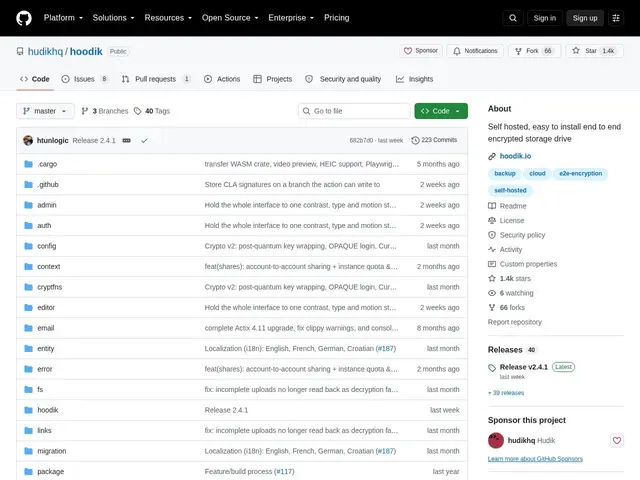The width and height of the screenshot is (640, 480).
Task: Open the hoodik.io website link
Action: (515, 156)
